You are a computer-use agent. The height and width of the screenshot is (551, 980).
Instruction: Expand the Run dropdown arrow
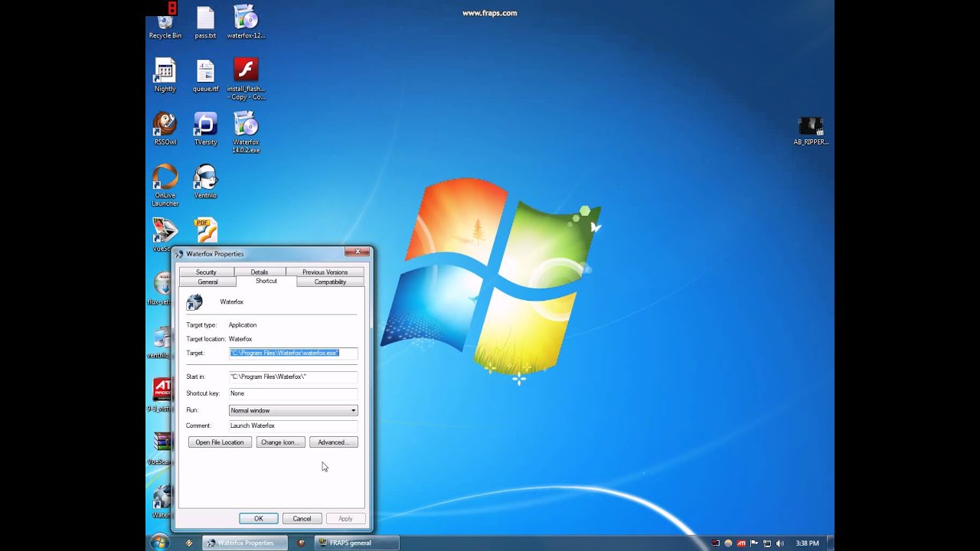click(x=353, y=410)
